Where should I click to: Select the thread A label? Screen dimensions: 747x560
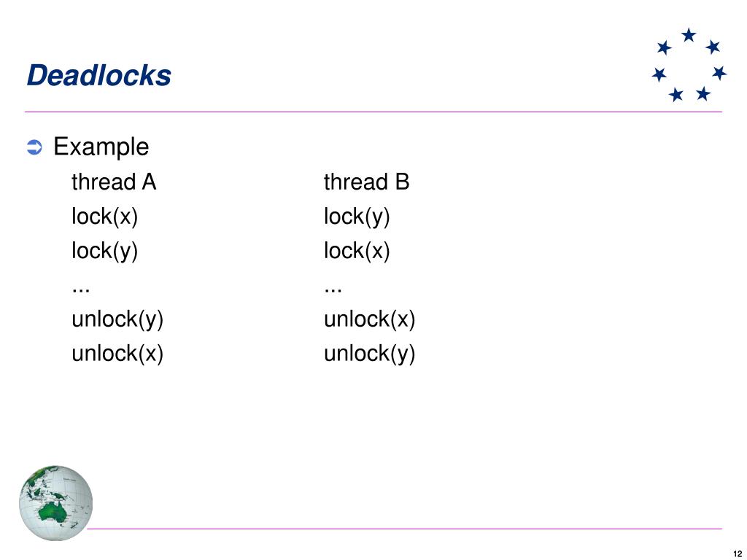(x=114, y=182)
